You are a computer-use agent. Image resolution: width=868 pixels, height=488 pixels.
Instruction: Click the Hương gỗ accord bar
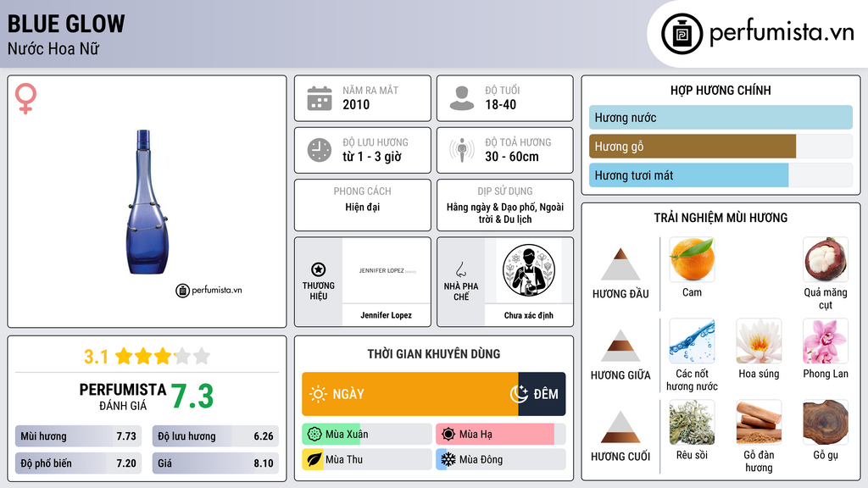(721, 146)
